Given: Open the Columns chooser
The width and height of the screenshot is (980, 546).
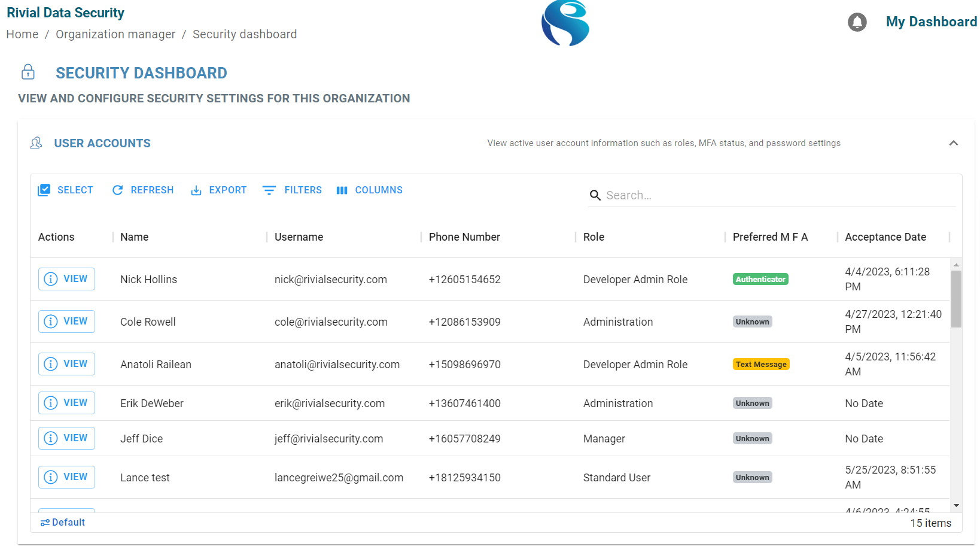Looking at the screenshot, I should [369, 190].
